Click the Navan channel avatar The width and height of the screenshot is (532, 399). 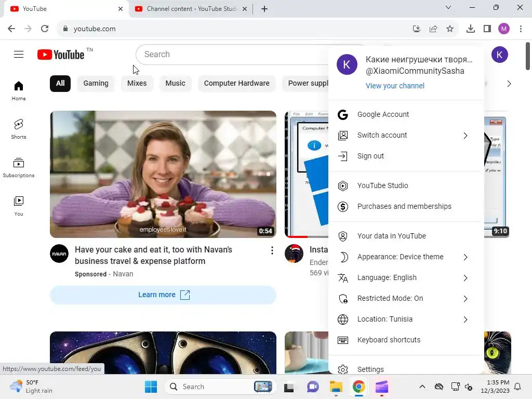coord(59,254)
